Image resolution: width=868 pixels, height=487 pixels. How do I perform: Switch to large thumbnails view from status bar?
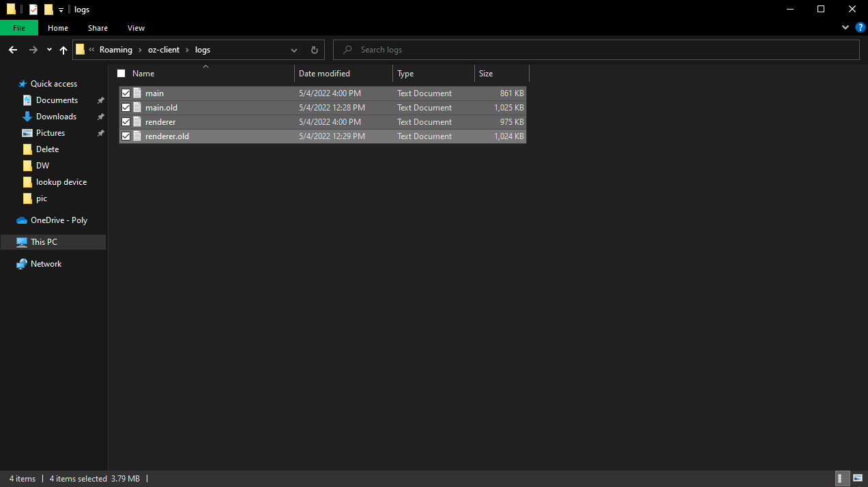point(857,478)
